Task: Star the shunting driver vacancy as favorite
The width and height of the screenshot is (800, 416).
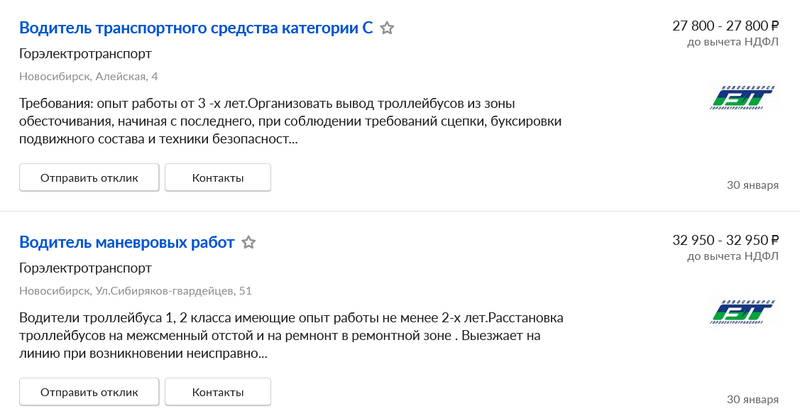Action: pyautogui.click(x=249, y=242)
